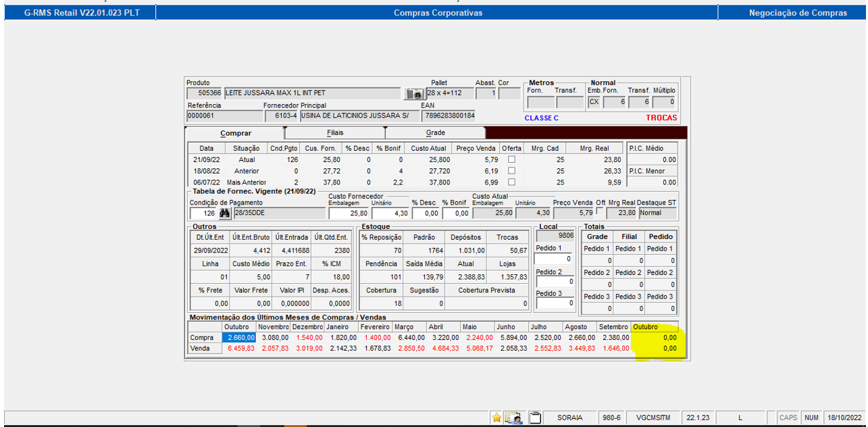Toggle Oferta checkbox for 21/09/22 row
Viewport: 868px width, 427px height.
pos(511,159)
